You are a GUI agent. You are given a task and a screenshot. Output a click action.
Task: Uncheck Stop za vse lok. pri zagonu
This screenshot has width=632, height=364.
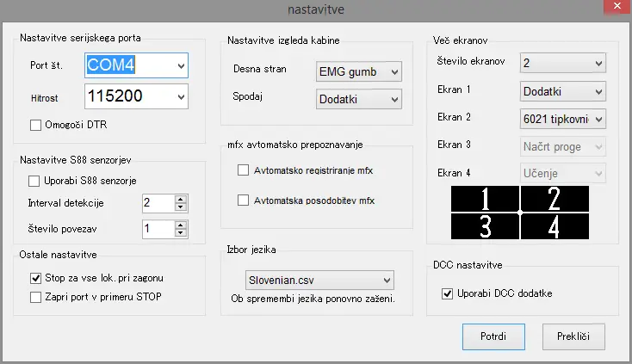click(35, 279)
